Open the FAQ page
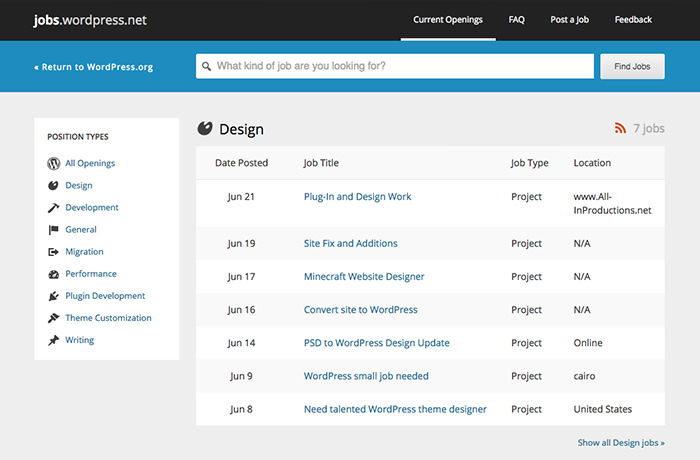This screenshot has height=460, width=700. (517, 20)
